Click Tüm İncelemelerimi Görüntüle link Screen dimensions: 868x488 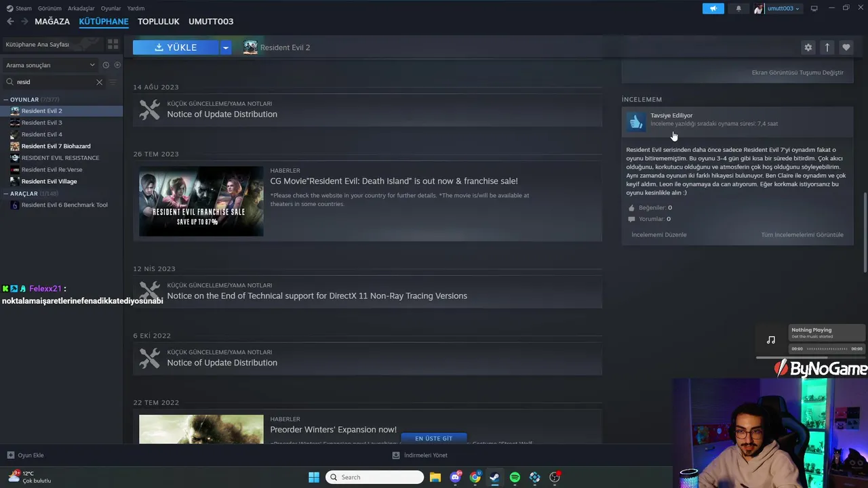click(x=802, y=235)
